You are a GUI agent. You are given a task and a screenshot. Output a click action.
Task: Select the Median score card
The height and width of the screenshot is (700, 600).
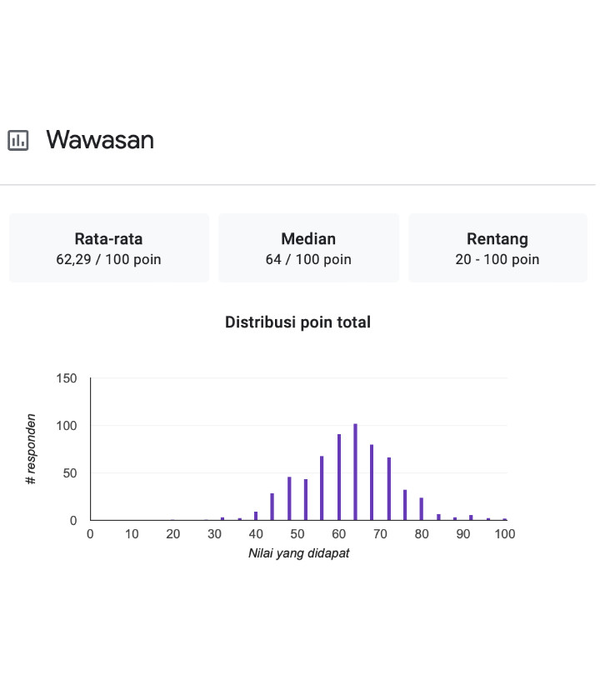click(308, 248)
